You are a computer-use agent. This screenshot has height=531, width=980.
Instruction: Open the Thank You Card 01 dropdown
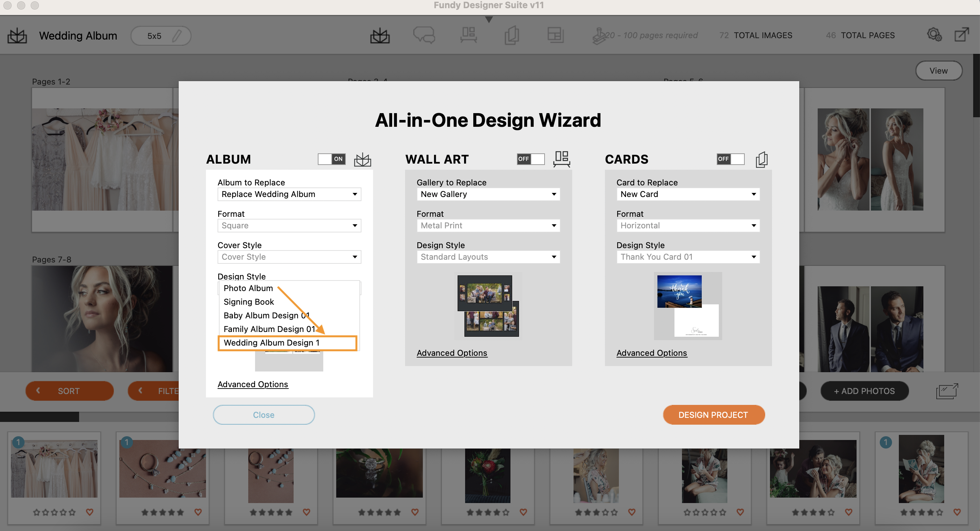tap(688, 257)
